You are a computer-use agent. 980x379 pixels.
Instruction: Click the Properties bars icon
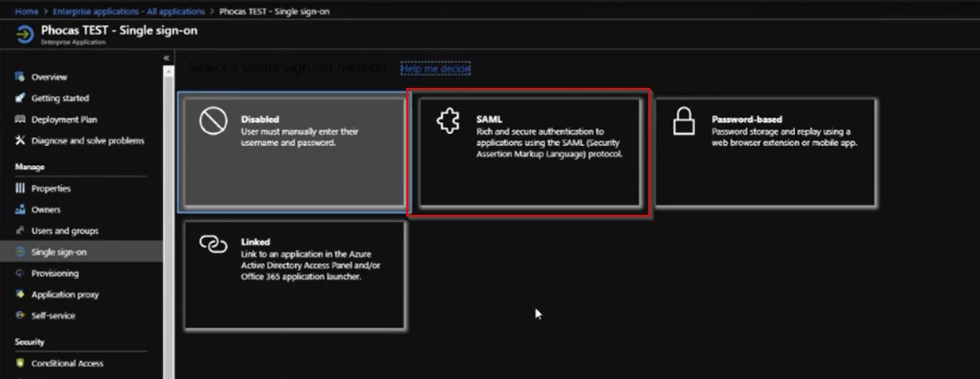21,189
